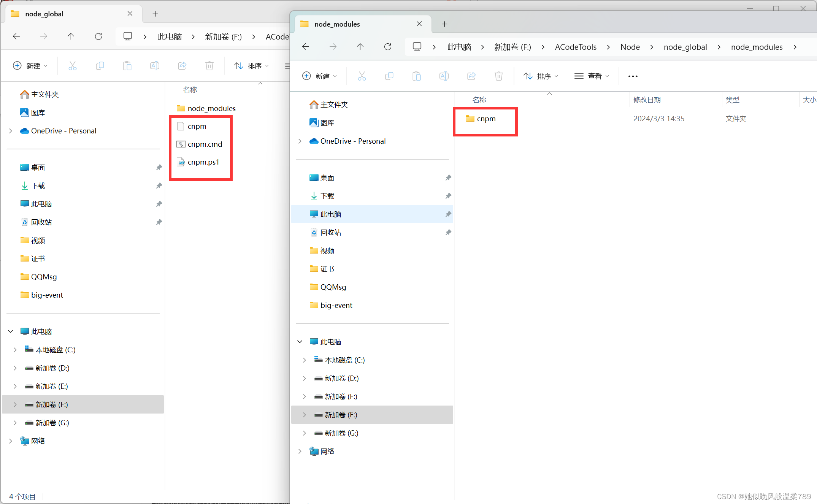Expand 本地磁盘 (C:) in node_modules sidebar
The image size is (817, 504).
click(x=305, y=360)
